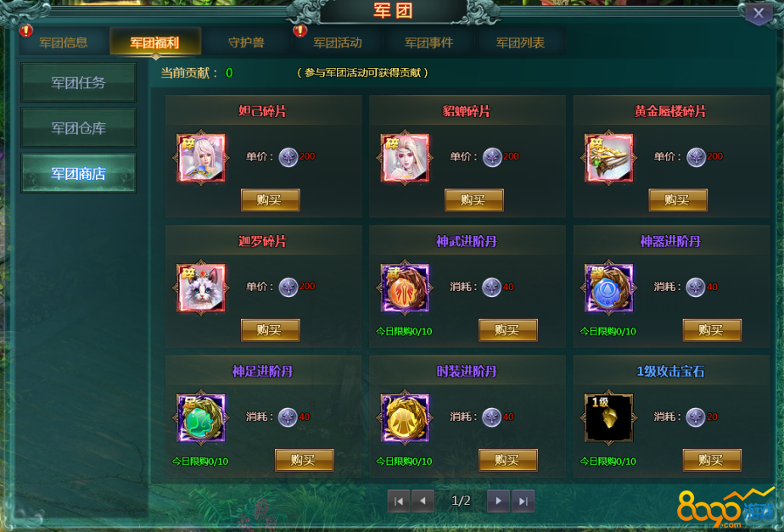Go to previous shop page
Image resolution: width=784 pixels, height=532 pixels.
point(423,501)
